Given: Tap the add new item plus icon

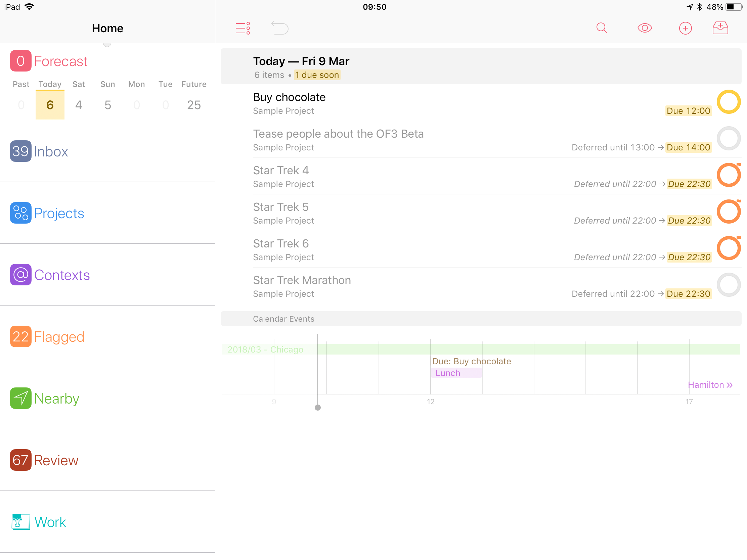Looking at the screenshot, I should (x=685, y=28).
